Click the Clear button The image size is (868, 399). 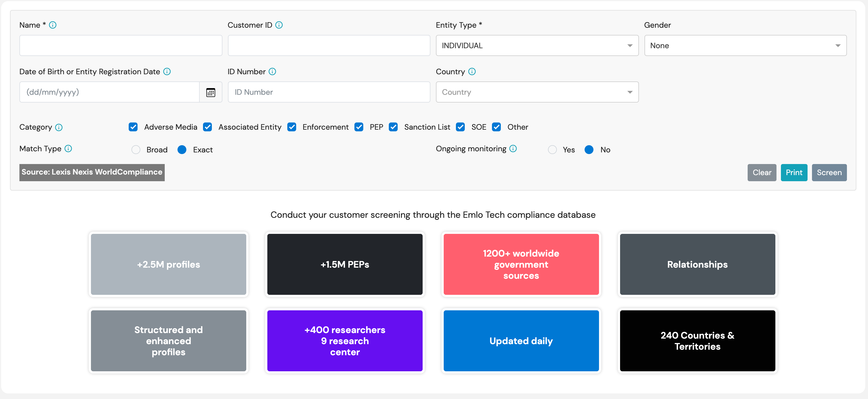[762, 172]
